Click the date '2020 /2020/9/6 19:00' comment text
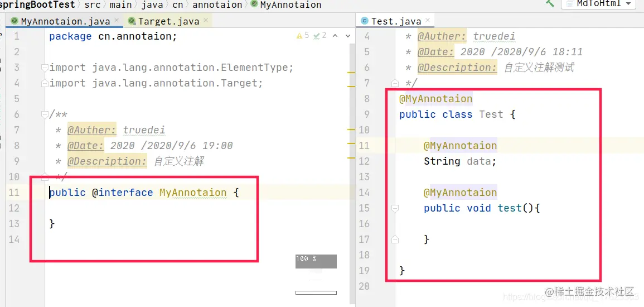Viewport: 644px width, 307px height. point(172,146)
